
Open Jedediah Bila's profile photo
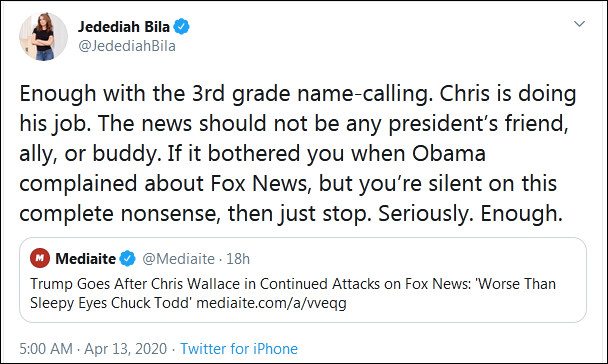coord(43,36)
